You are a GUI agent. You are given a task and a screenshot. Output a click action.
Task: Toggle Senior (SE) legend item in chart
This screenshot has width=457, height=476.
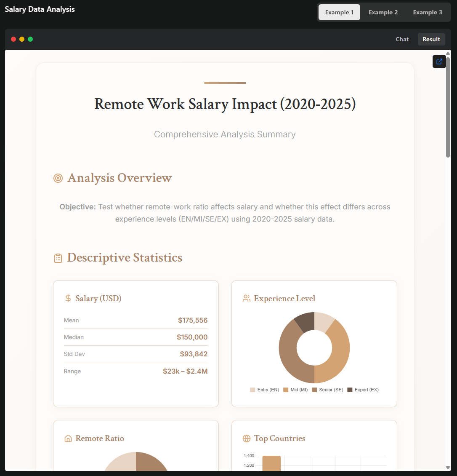coord(327,390)
